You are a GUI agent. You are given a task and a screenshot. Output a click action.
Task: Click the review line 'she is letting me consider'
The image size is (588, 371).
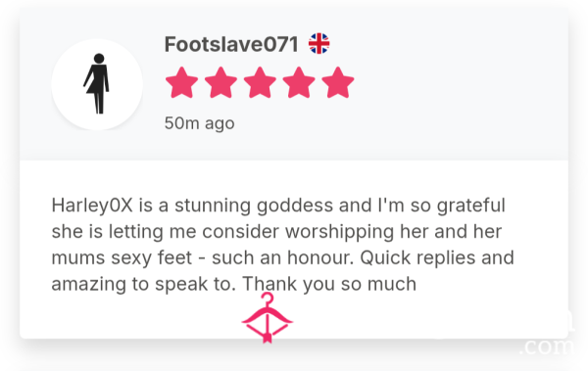click(276, 232)
